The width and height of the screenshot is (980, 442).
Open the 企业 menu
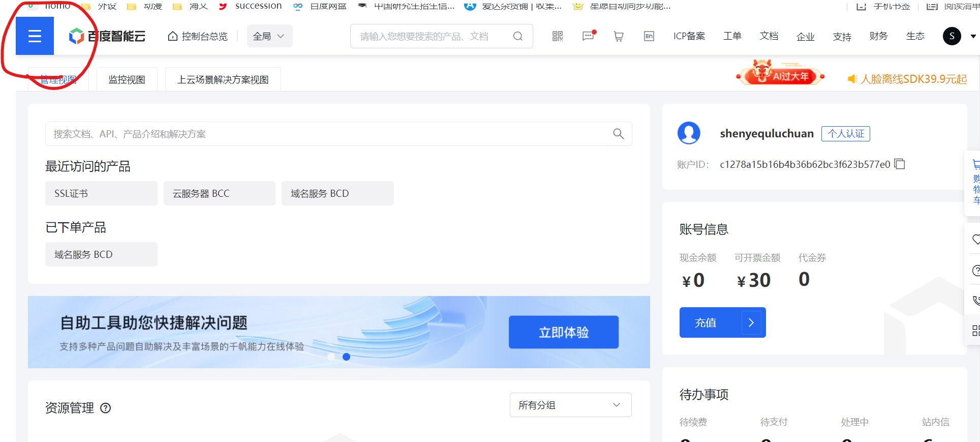coord(806,37)
